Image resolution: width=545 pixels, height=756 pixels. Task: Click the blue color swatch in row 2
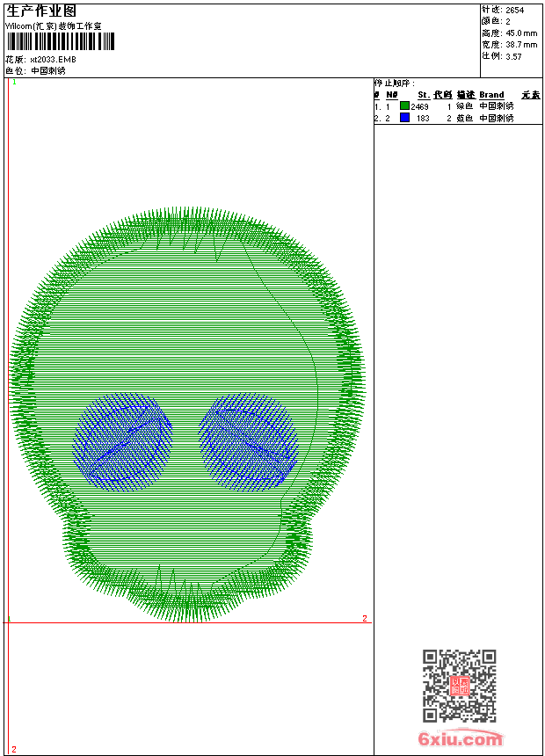point(404,118)
